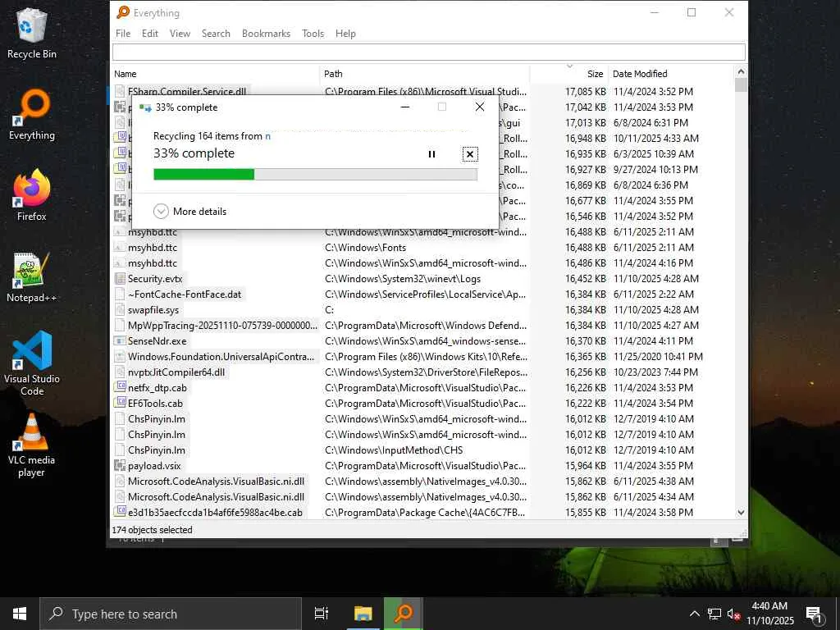Open the network icon in system tray
The height and width of the screenshot is (630, 840).
714,614
